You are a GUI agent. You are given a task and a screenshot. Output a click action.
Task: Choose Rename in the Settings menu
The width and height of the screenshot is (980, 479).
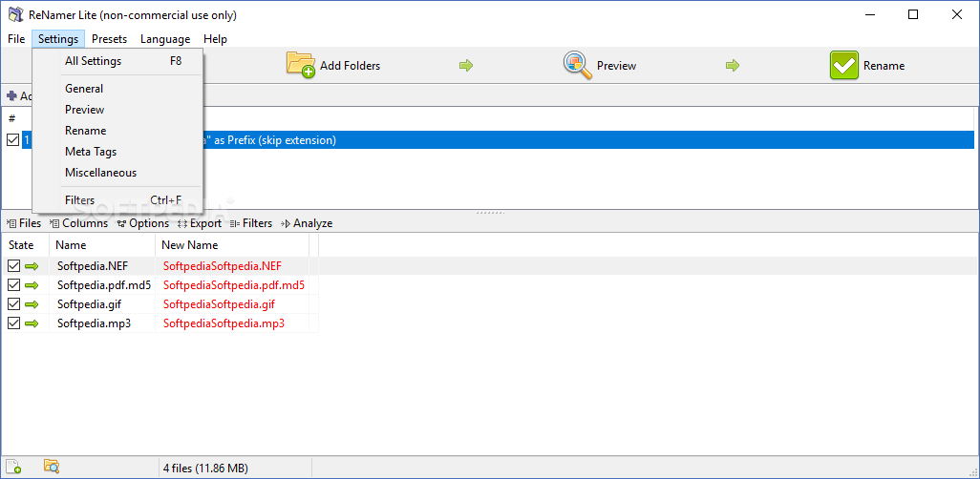pos(117,131)
